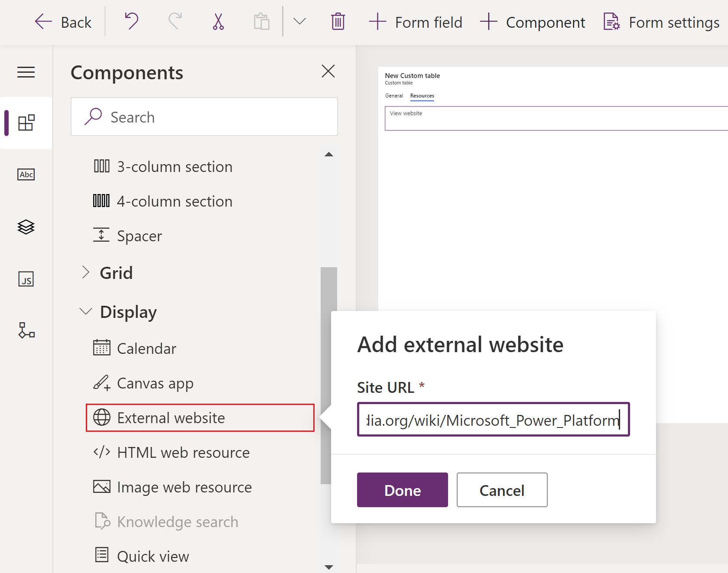Click the delete (trash) icon in toolbar
This screenshot has width=728, height=573.
[x=338, y=21]
